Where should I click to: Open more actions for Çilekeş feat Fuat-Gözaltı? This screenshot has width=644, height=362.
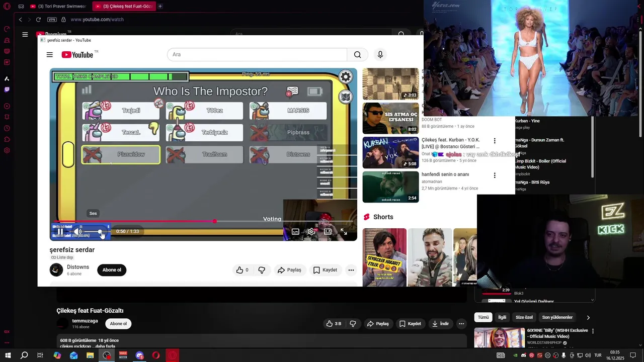[461, 324]
